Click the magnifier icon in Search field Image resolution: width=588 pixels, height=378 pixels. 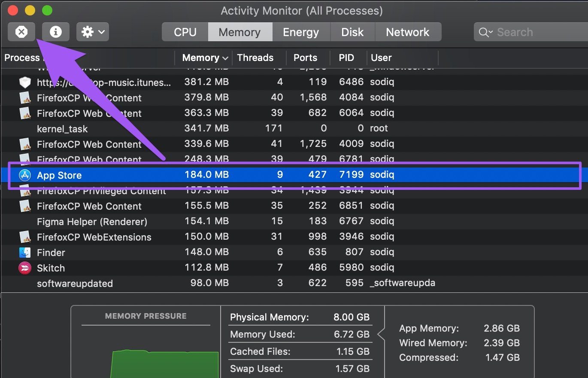(485, 32)
